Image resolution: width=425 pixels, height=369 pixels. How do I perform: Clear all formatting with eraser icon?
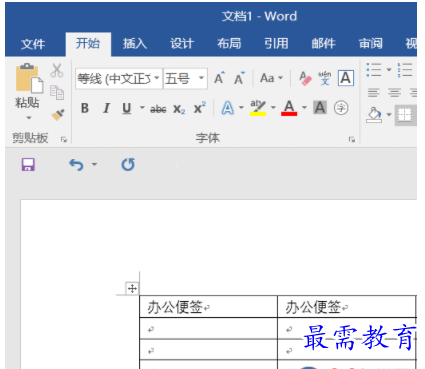click(305, 78)
